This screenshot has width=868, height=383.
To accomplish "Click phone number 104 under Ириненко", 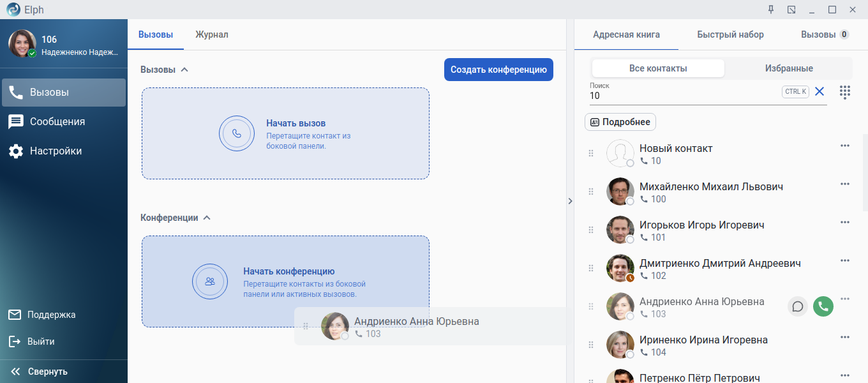I will (658, 352).
